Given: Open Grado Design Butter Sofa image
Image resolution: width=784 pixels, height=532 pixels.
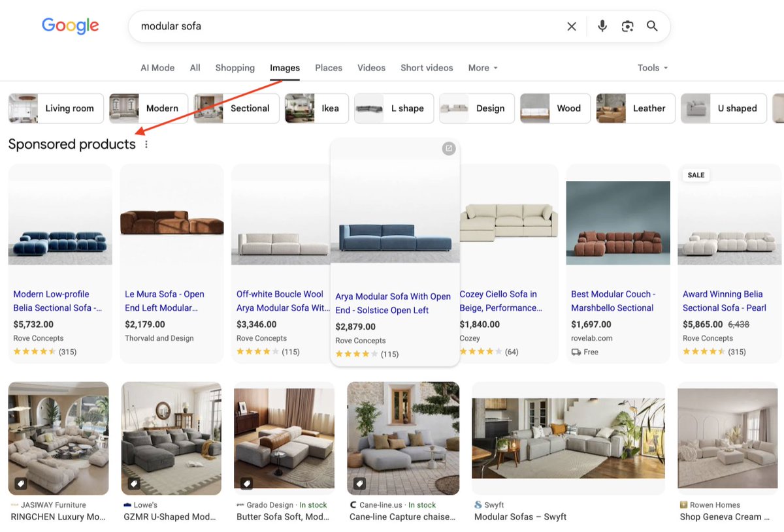Looking at the screenshot, I should pyautogui.click(x=284, y=438).
